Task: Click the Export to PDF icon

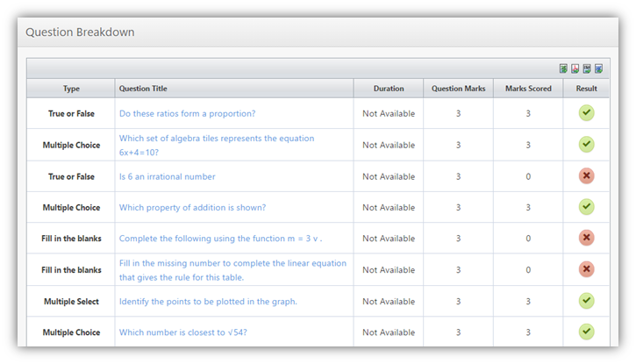Action: [575, 69]
